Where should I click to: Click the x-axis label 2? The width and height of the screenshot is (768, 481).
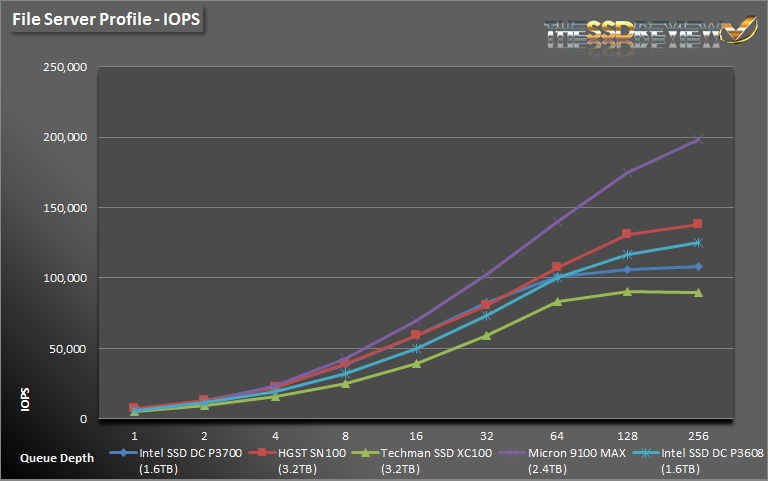coord(204,436)
